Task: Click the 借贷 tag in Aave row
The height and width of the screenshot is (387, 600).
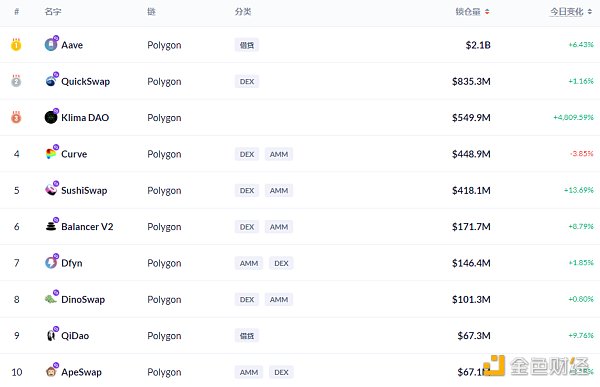Action: point(247,45)
